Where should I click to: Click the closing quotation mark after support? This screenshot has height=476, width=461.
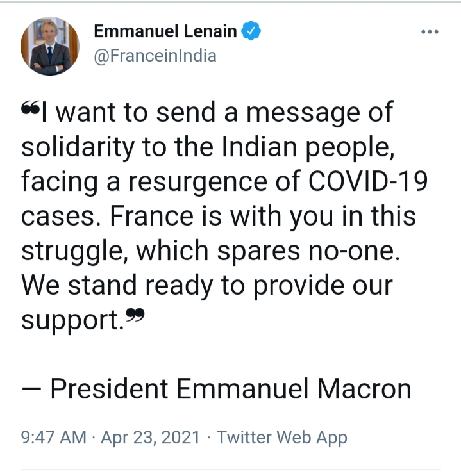(x=135, y=315)
